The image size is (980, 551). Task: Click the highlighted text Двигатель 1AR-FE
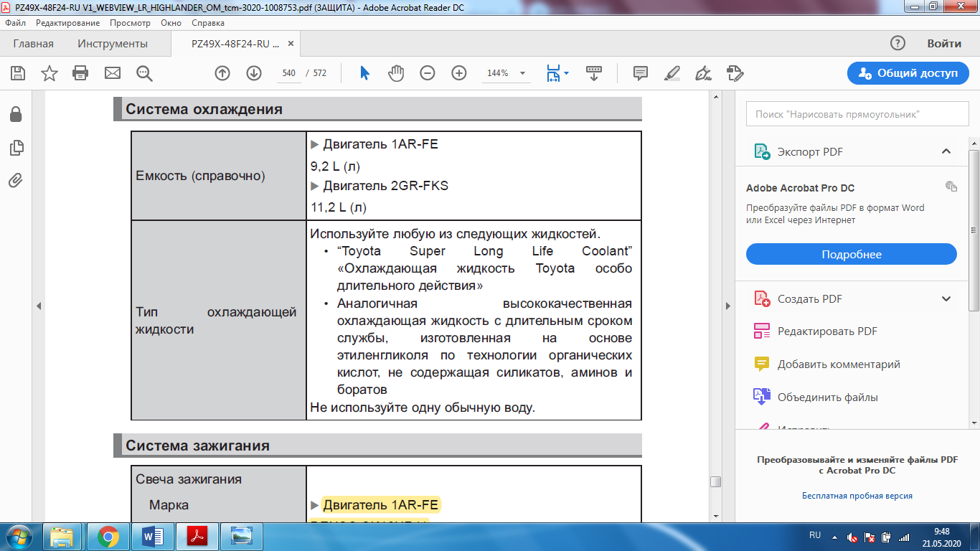pos(380,505)
